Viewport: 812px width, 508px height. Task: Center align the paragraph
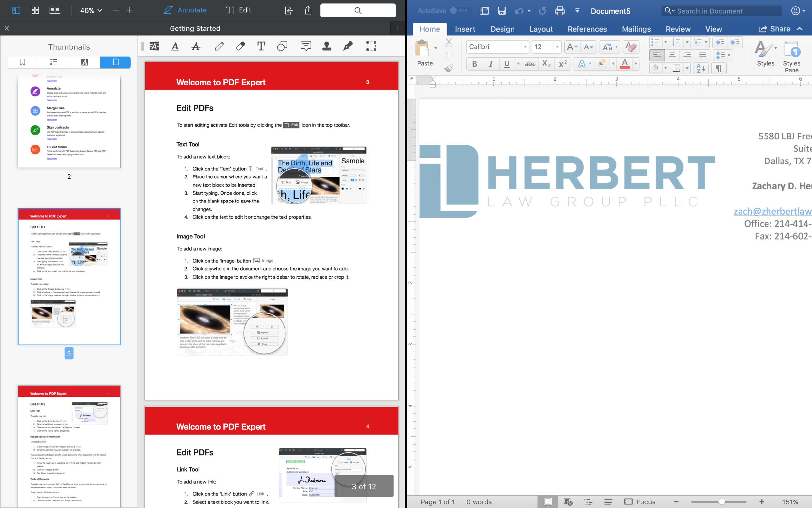click(672, 55)
